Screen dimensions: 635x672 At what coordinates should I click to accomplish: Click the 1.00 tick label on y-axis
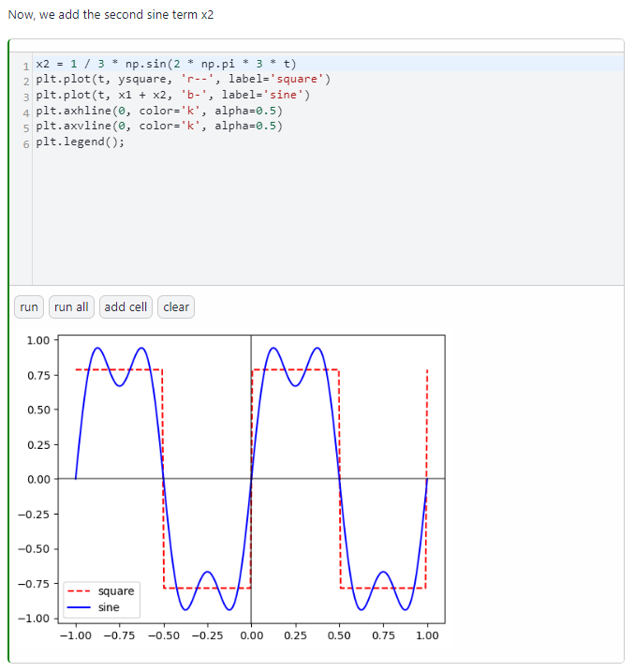pos(37,339)
